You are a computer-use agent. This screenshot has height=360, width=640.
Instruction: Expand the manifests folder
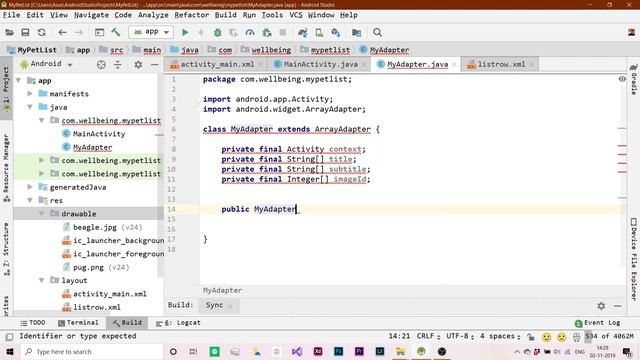(x=30, y=93)
